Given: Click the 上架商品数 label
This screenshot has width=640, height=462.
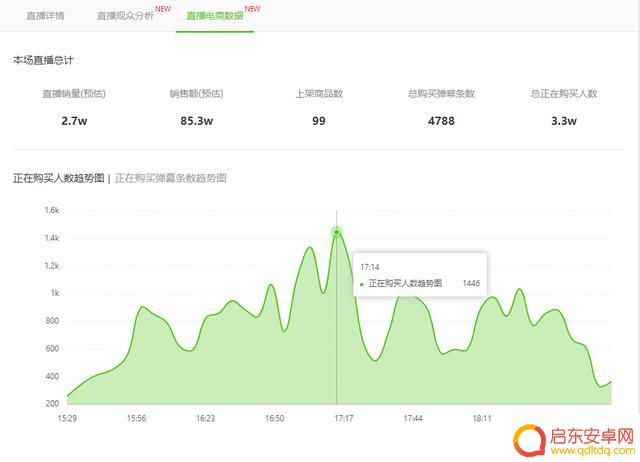Looking at the screenshot, I should (319, 94).
